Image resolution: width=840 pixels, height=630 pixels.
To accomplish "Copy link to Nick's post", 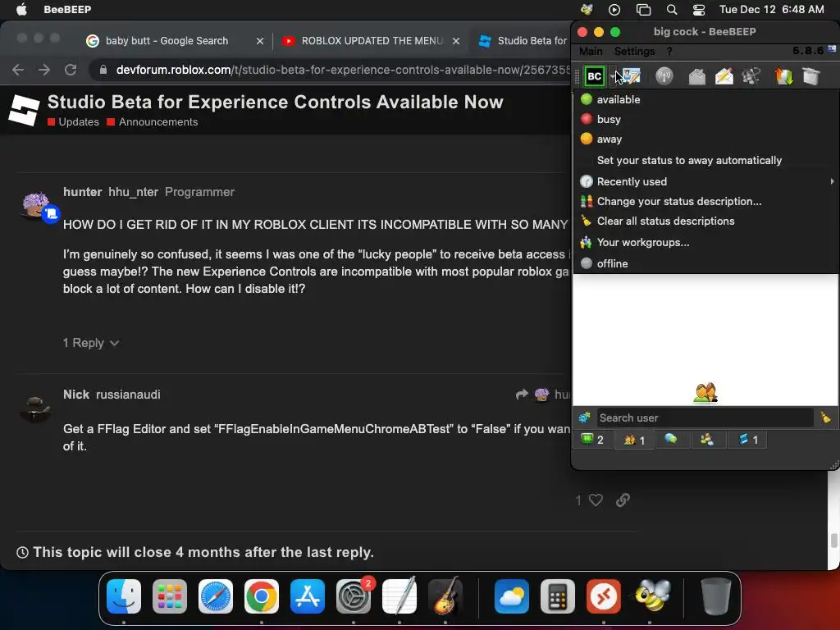I will 623,500.
